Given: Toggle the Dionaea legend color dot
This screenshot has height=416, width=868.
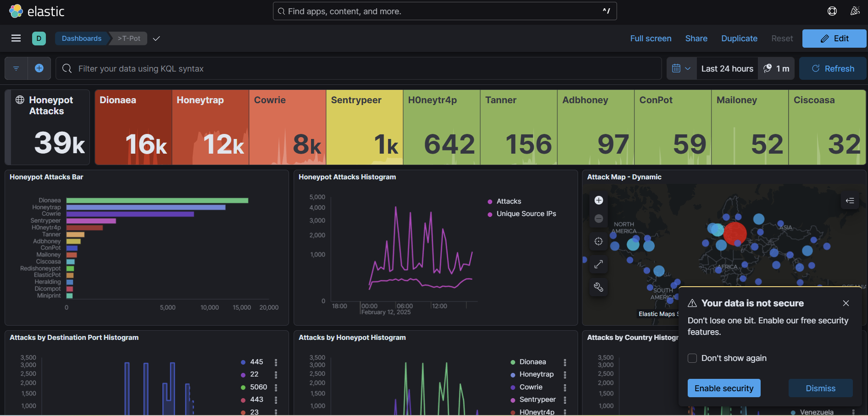Looking at the screenshot, I should 513,362.
